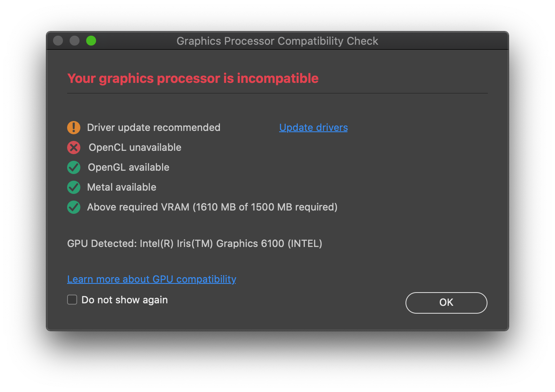Follow Learn more about GPU compatibility

click(152, 279)
